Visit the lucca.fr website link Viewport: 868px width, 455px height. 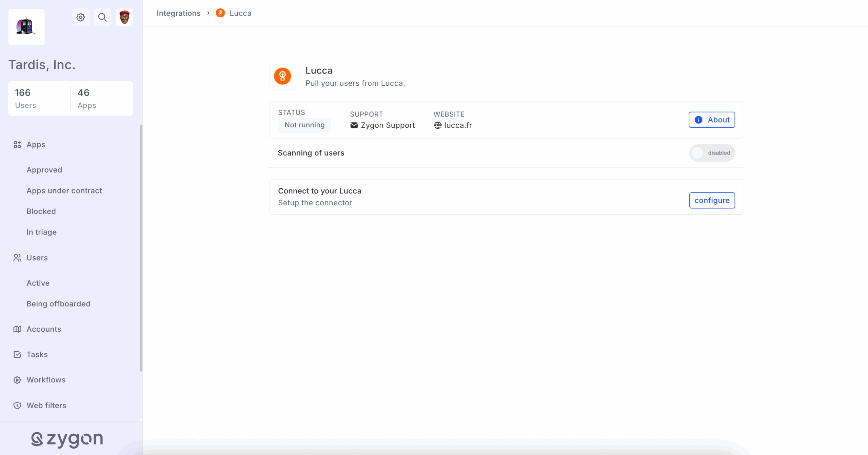458,125
